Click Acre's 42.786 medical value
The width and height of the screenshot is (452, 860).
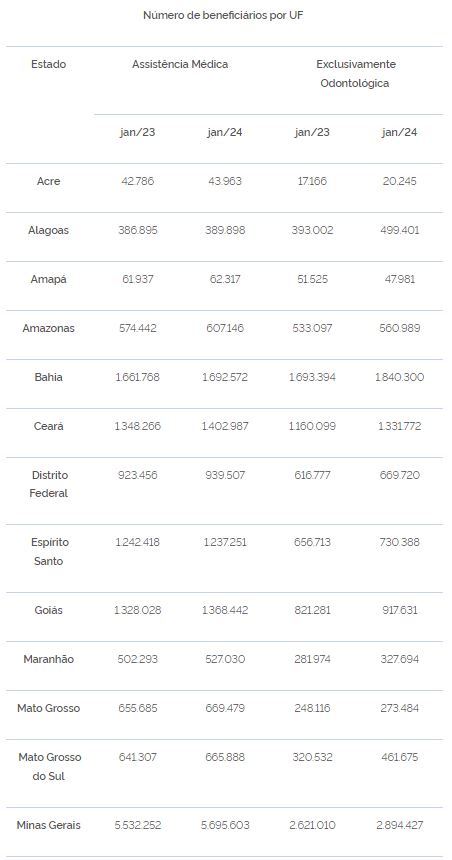(x=138, y=181)
